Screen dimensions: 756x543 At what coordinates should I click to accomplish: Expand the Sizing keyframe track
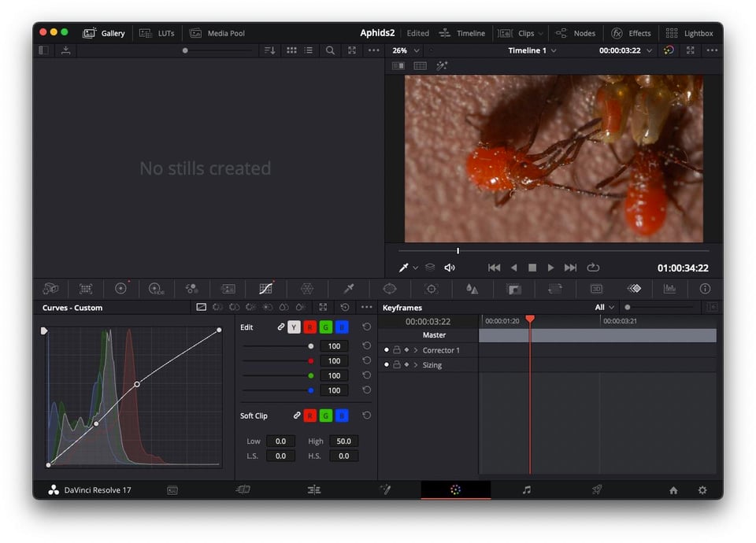pos(416,364)
